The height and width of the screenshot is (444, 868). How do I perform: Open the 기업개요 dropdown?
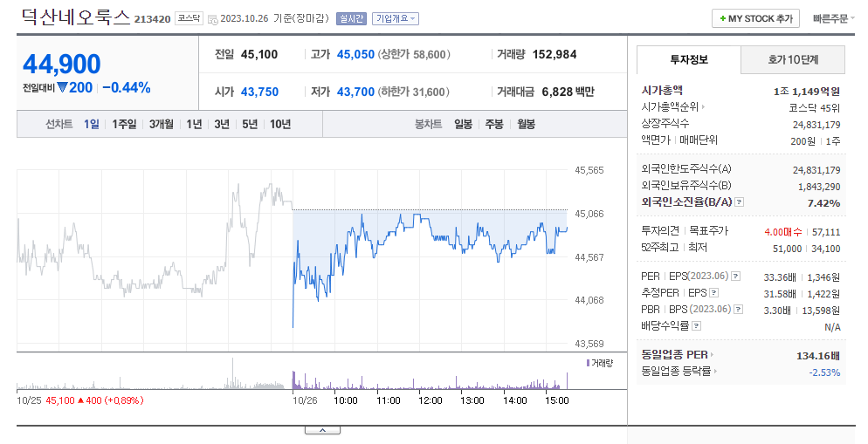396,18
